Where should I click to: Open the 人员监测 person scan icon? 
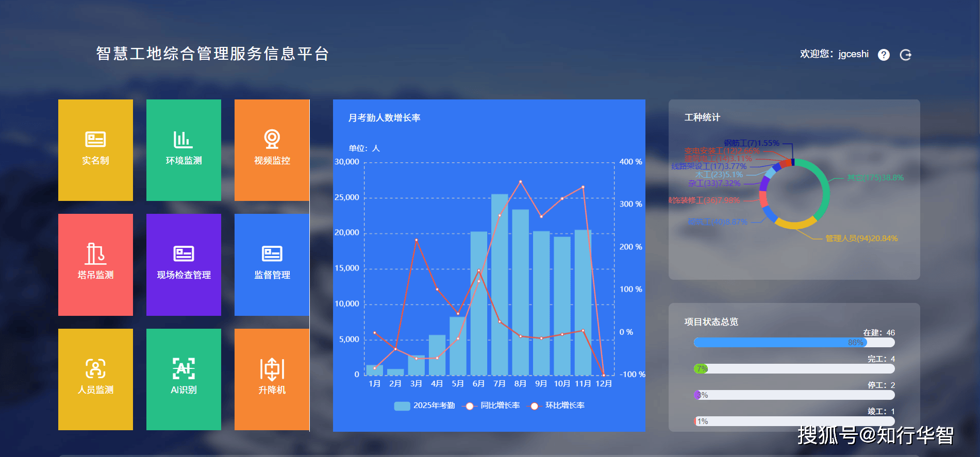tap(95, 369)
